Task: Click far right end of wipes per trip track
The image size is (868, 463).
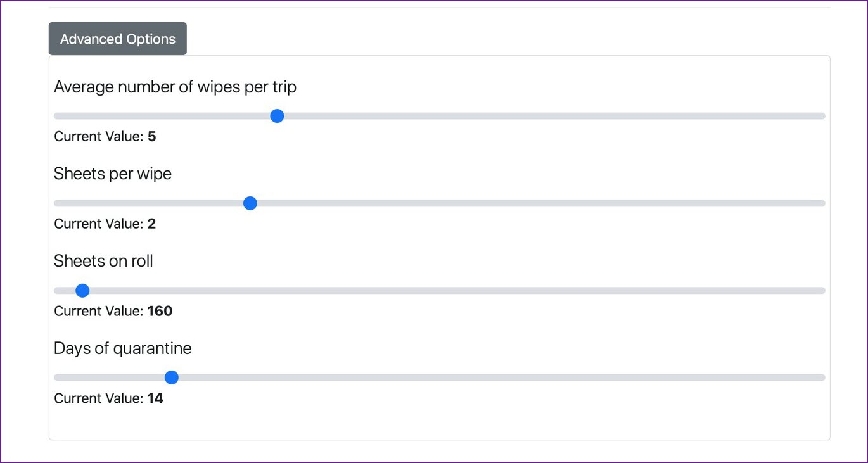Action: point(822,116)
